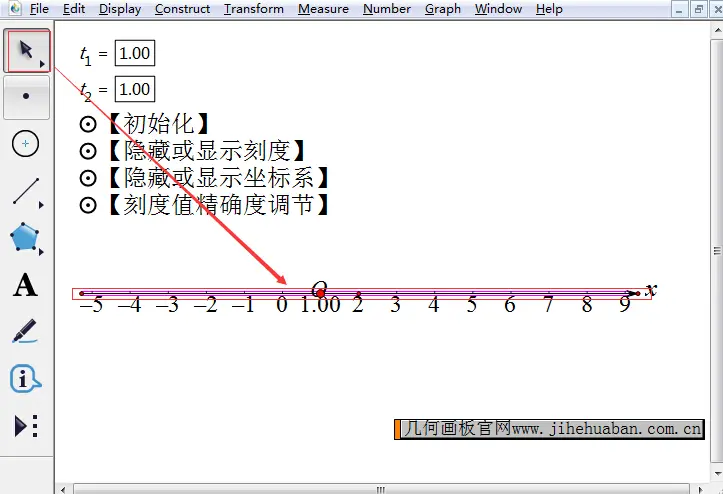This screenshot has width=723, height=494.
Task: Select the Marker pen tool
Action: pos(26,332)
